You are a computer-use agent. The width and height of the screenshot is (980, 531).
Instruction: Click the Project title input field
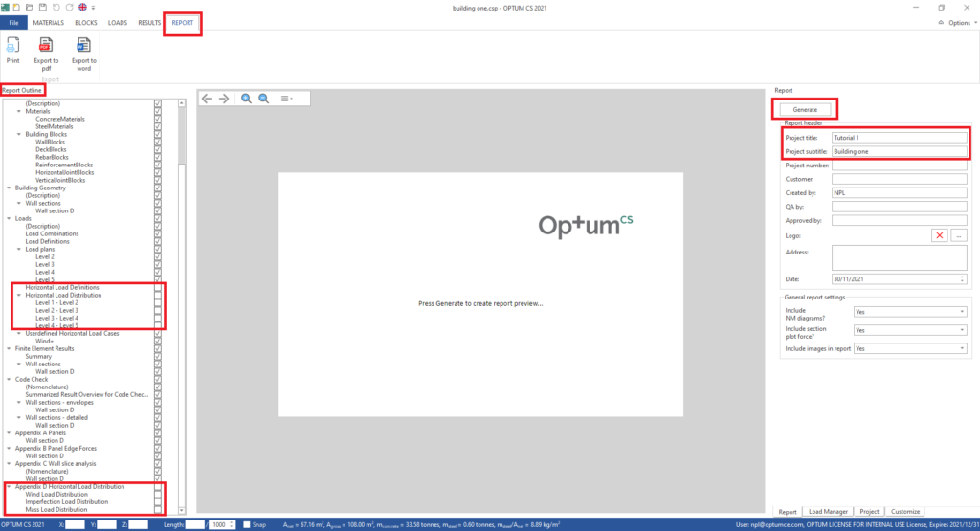click(900, 138)
